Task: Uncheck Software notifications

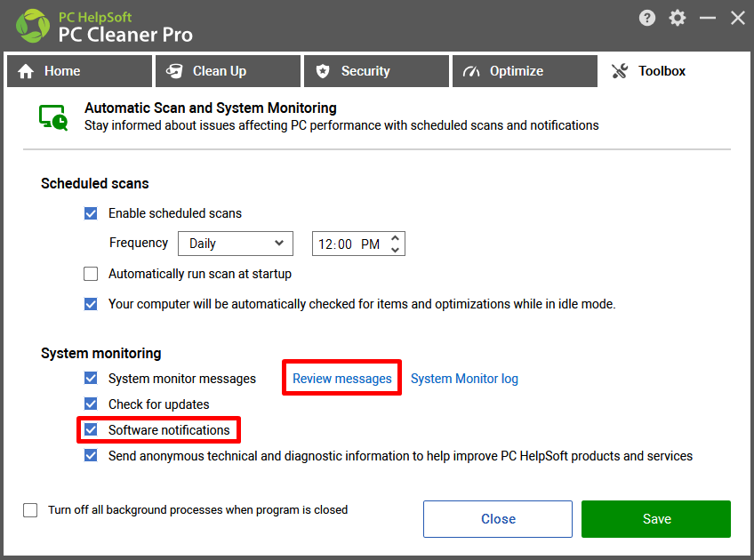Action: (91, 429)
